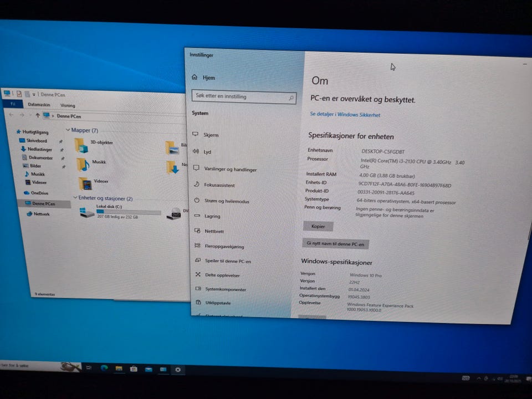Follow link Se detaljer i Windows Sikkerhet
The image size is (532, 399).
point(345,115)
